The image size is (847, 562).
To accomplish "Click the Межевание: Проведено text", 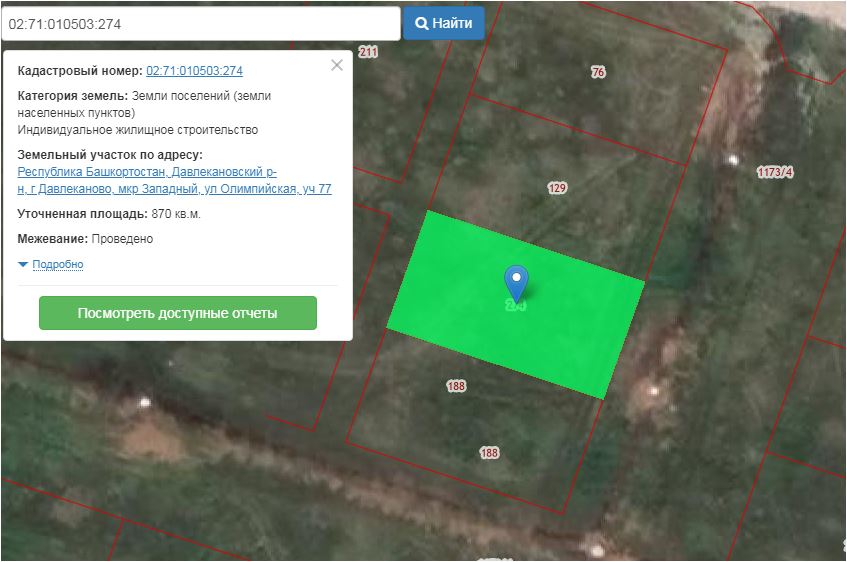I will tap(85, 239).
